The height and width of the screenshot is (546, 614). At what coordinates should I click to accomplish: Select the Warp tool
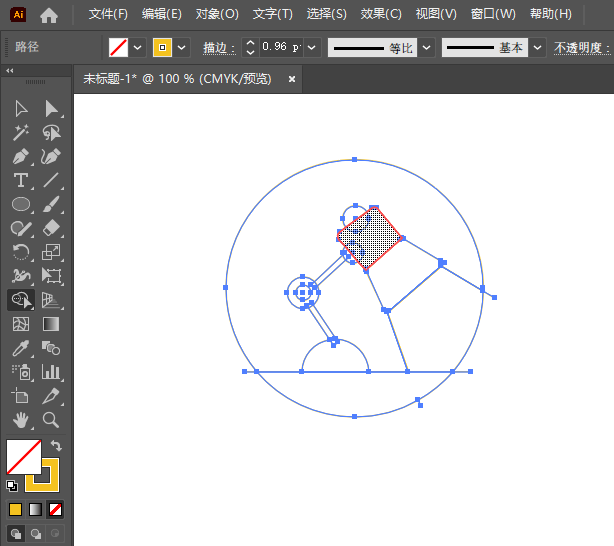[21, 276]
